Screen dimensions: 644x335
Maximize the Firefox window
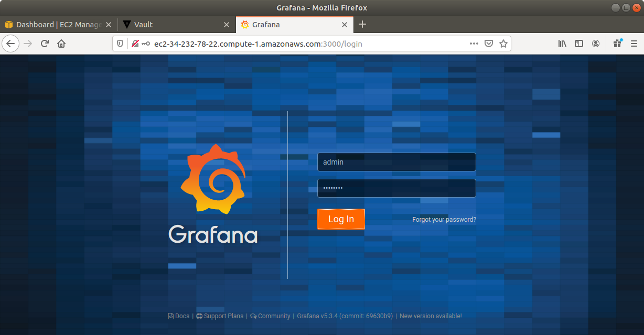point(625,8)
